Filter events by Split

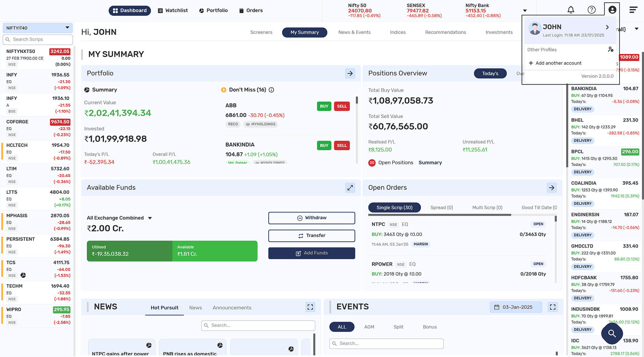pyautogui.click(x=398, y=327)
